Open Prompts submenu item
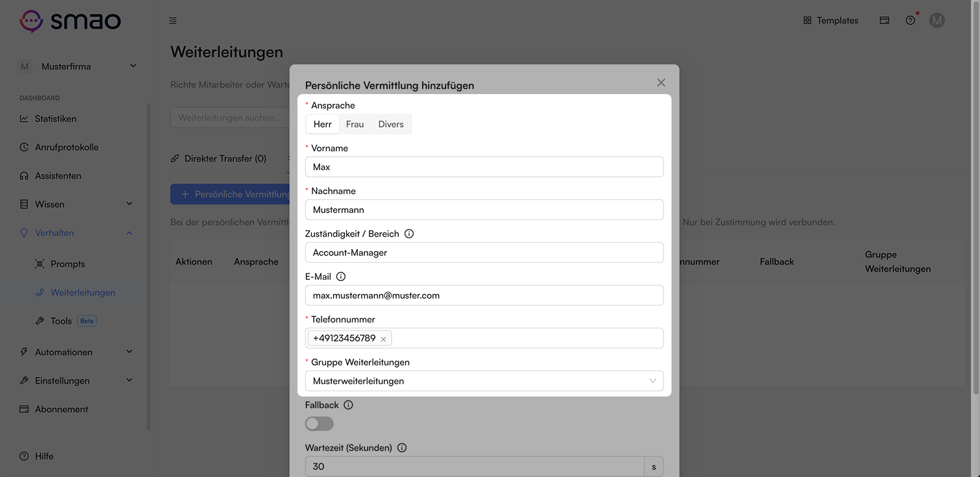 point(77,264)
